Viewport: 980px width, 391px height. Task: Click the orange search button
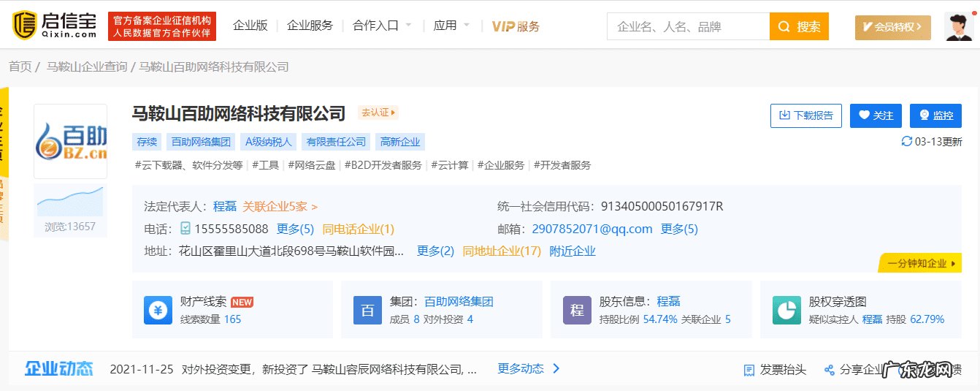click(799, 26)
